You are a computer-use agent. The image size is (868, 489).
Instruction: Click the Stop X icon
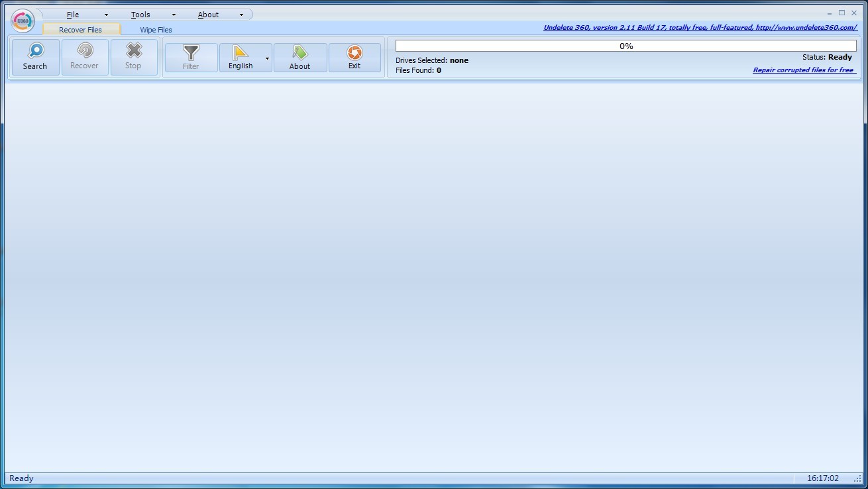[134, 52]
